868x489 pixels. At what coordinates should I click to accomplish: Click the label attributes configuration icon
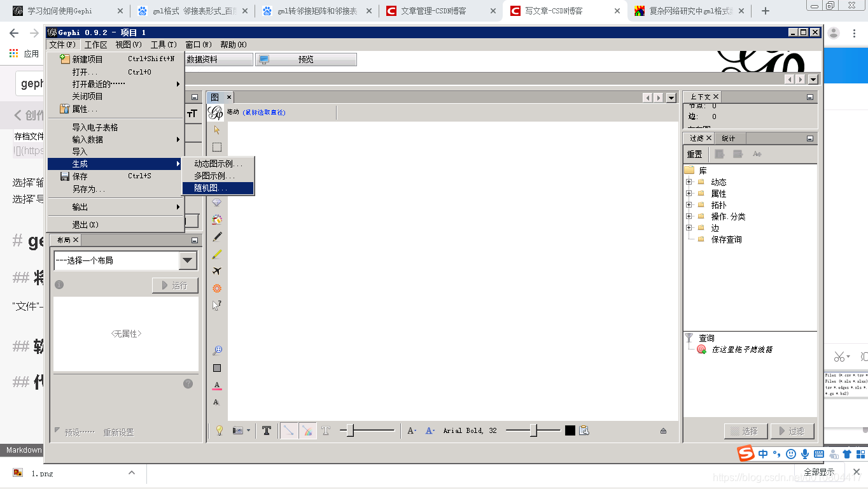point(584,431)
